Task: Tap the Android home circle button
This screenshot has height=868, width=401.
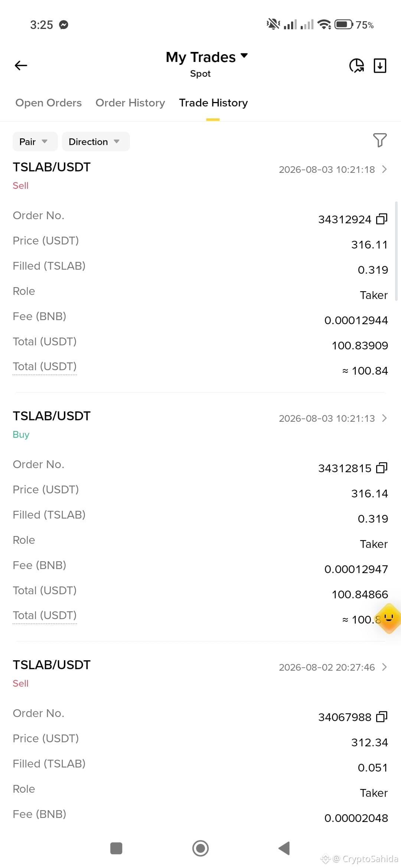Action: 200,848
